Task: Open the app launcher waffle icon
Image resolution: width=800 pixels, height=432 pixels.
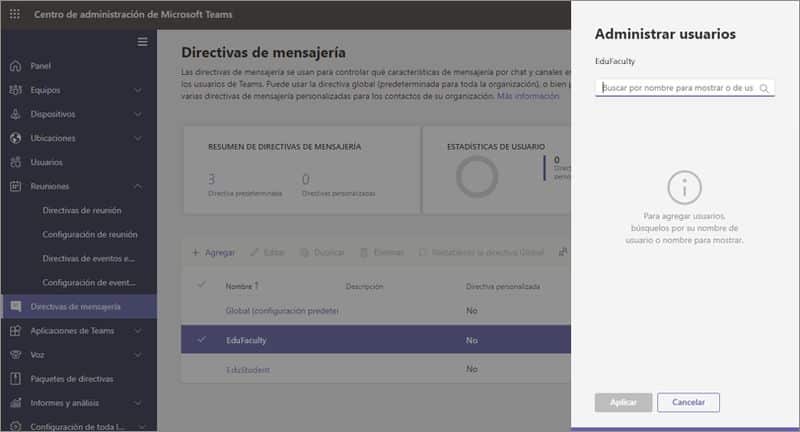Action: [x=15, y=14]
